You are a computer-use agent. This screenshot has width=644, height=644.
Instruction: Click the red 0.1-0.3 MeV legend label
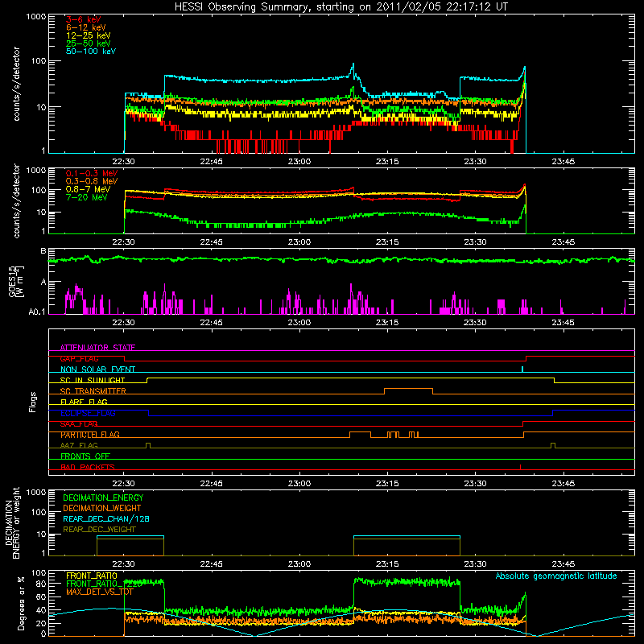tap(92, 173)
